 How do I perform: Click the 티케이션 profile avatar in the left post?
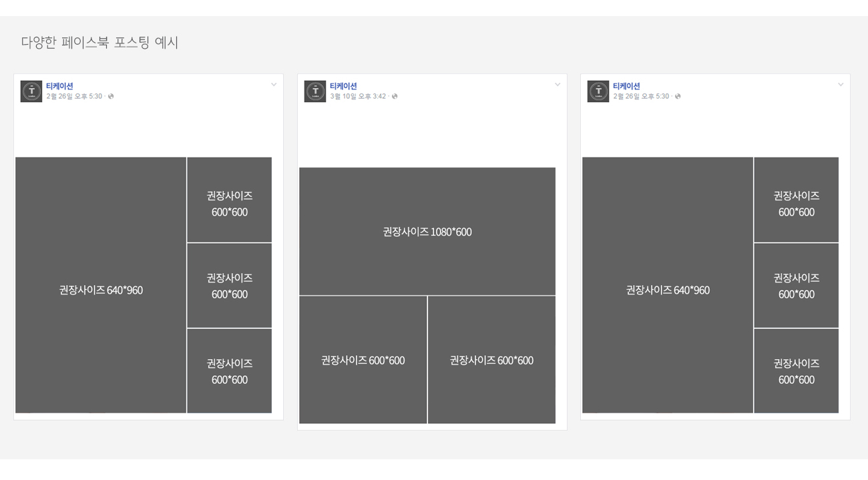31,91
